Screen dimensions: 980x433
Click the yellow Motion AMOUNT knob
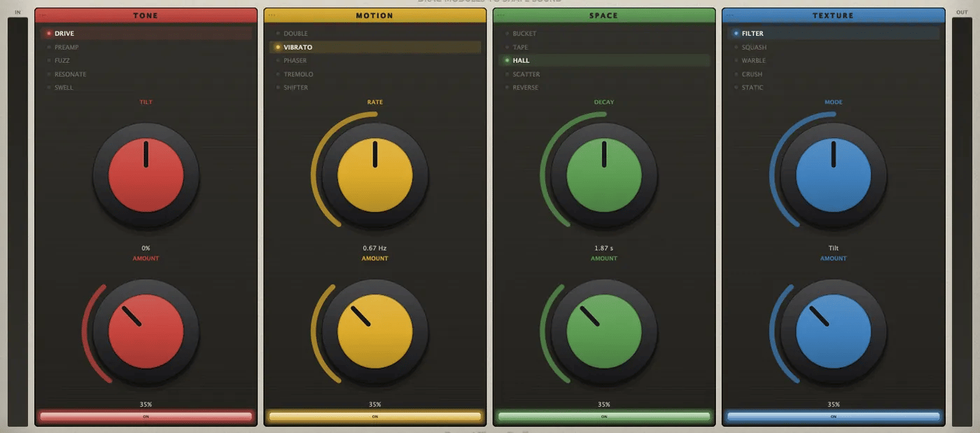[x=375, y=331]
